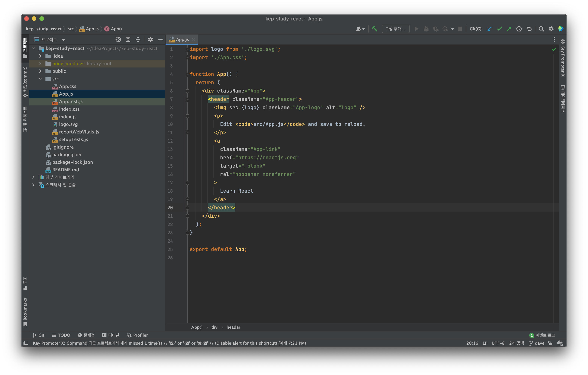Click the Git Commit checkmark icon
Screen dimensions: 588x375
(x=499, y=29)
